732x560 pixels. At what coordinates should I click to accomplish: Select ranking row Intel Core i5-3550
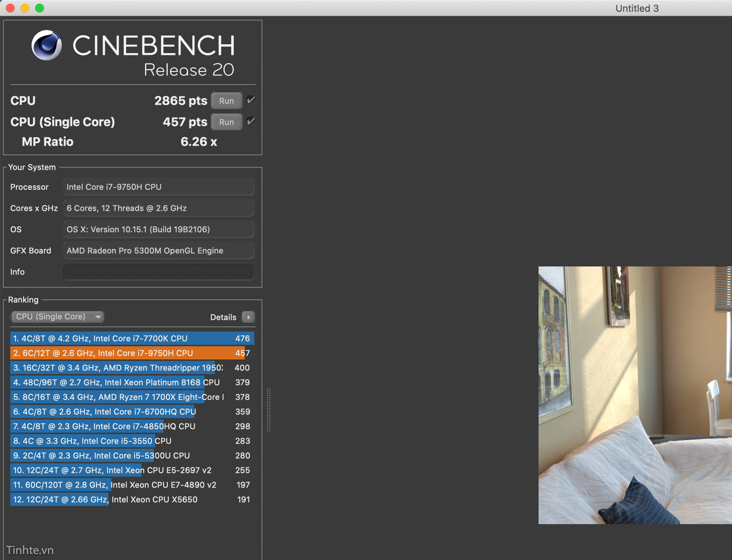tap(132, 441)
